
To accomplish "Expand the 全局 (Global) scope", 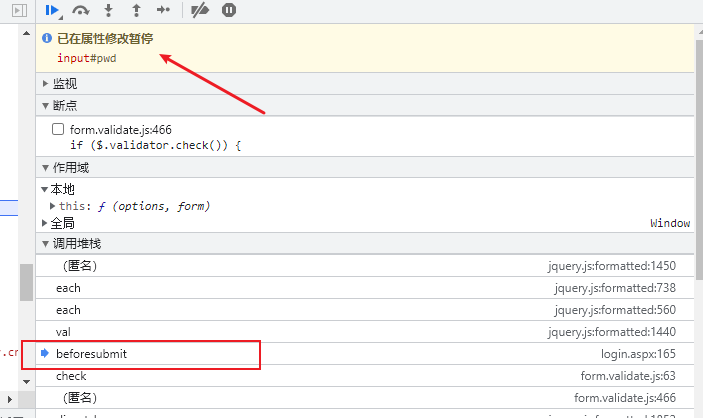I will point(45,223).
